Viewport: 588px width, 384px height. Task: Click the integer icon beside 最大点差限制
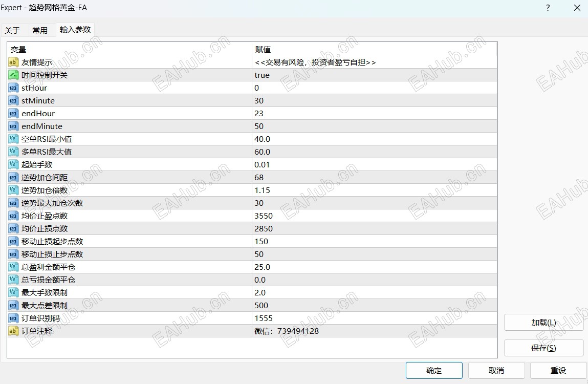13,305
